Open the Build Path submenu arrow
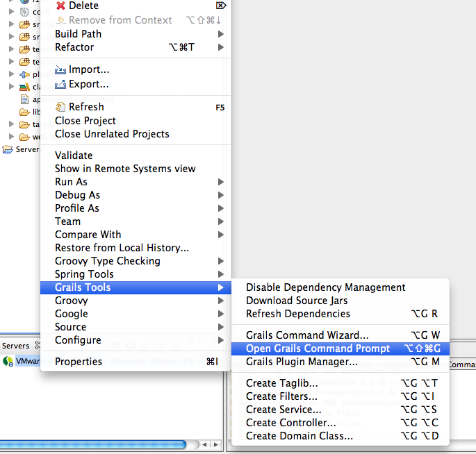Screen dimensions: 476x454 pos(221,34)
